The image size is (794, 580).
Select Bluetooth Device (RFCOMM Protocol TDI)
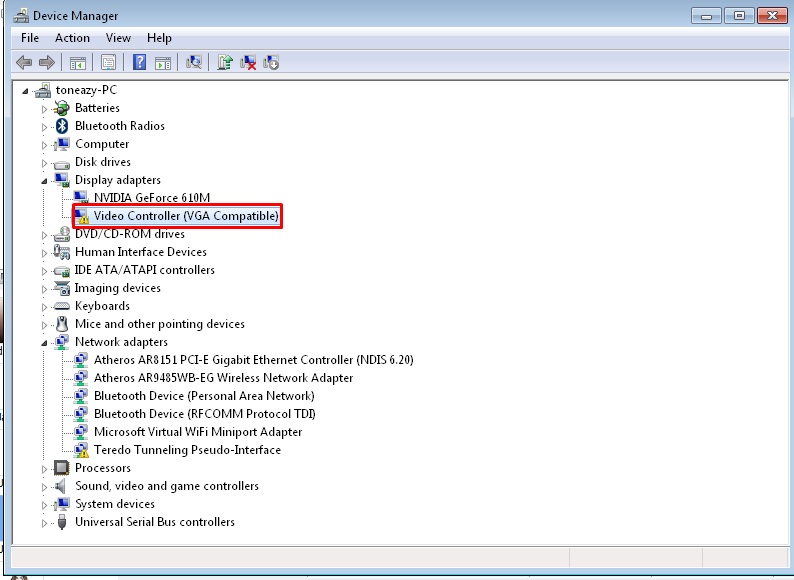205,414
